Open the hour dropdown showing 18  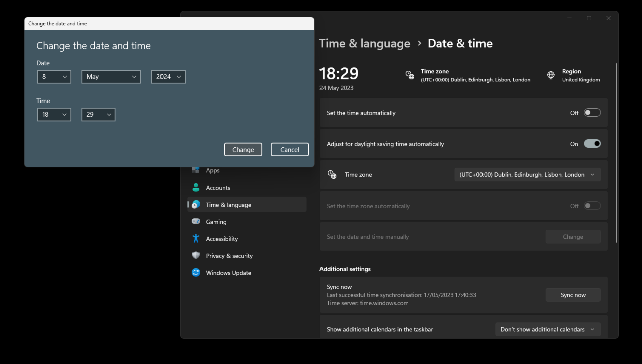point(54,115)
